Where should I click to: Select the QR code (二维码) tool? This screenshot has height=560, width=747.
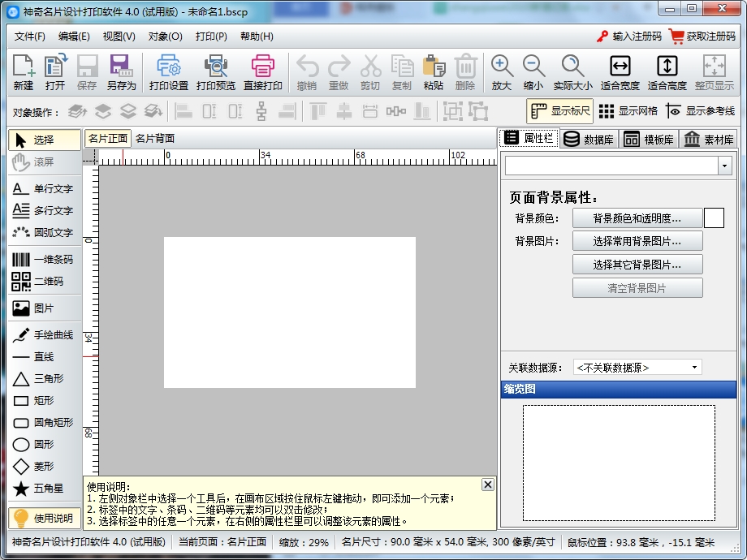coord(44,282)
